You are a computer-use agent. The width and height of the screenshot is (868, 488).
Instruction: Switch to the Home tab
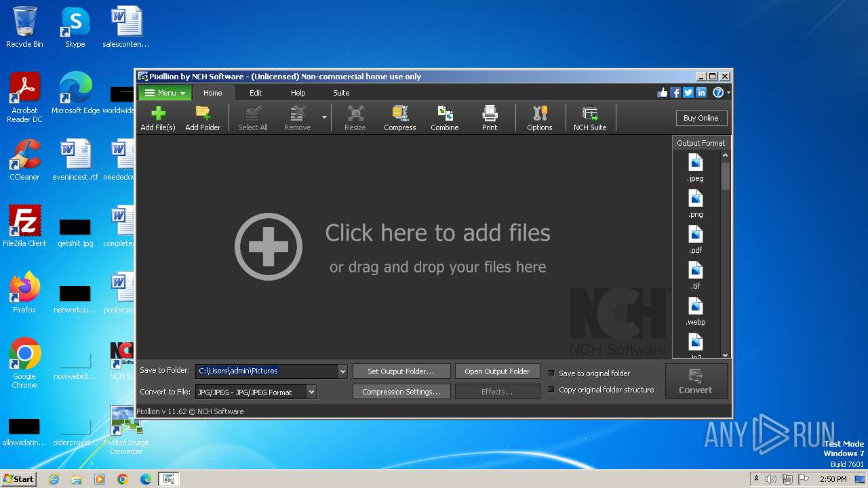[x=212, y=93]
